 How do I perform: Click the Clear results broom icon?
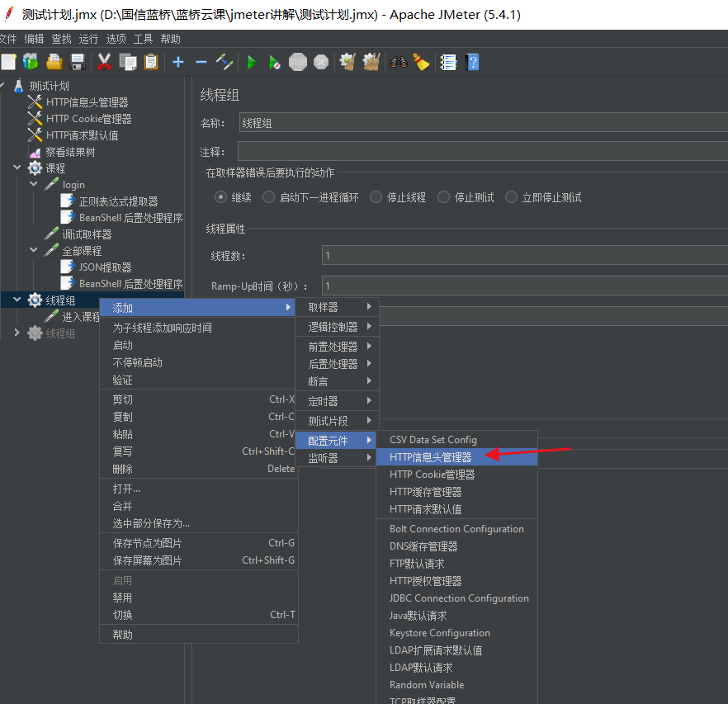tap(347, 62)
